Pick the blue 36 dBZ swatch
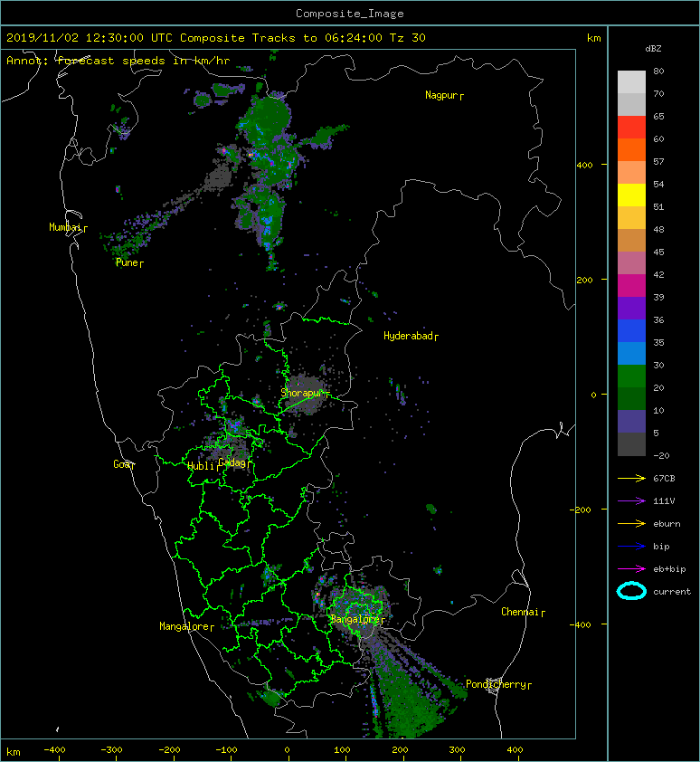The width and height of the screenshot is (700, 762). (631, 330)
